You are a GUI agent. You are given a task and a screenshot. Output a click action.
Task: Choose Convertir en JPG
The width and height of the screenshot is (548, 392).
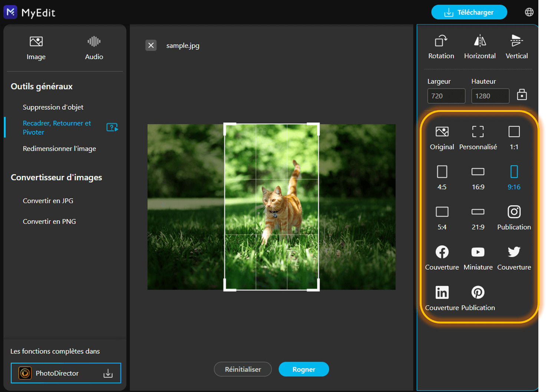(x=48, y=200)
